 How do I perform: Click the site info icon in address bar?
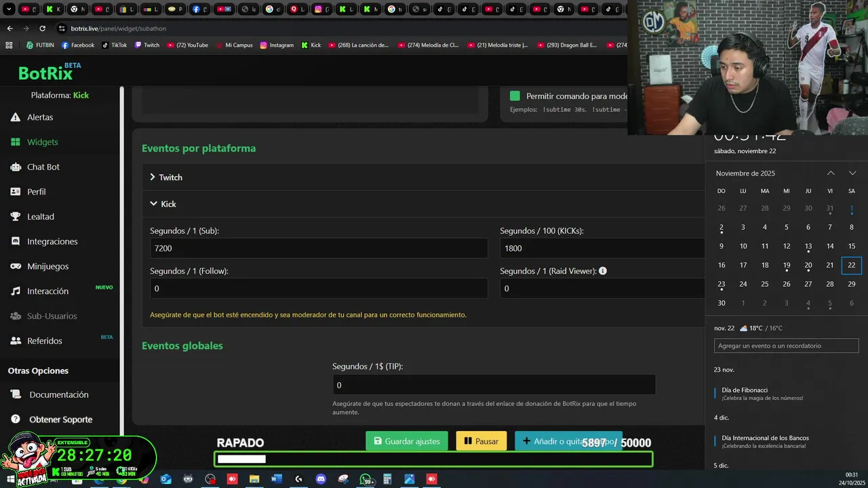pos(62,28)
